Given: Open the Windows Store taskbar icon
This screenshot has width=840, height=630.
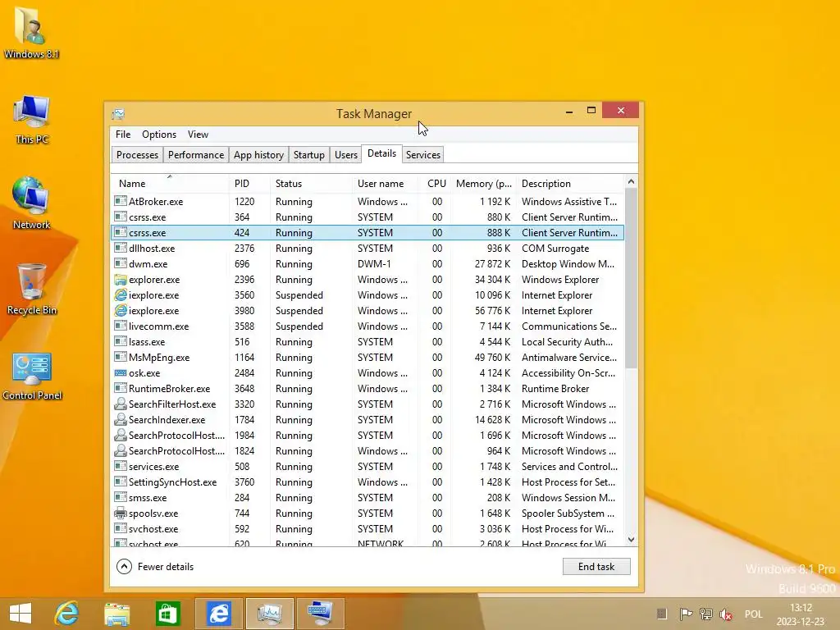Looking at the screenshot, I should pos(167,614).
